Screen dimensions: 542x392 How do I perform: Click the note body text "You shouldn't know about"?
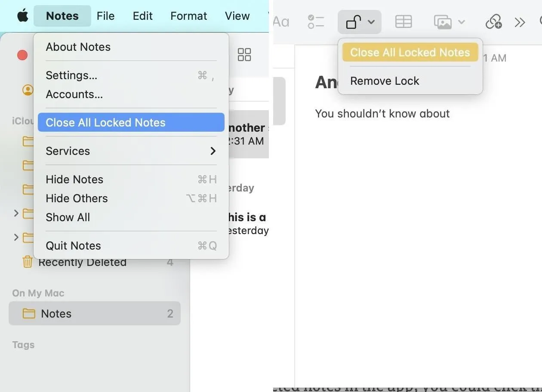[x=382, y=114]
